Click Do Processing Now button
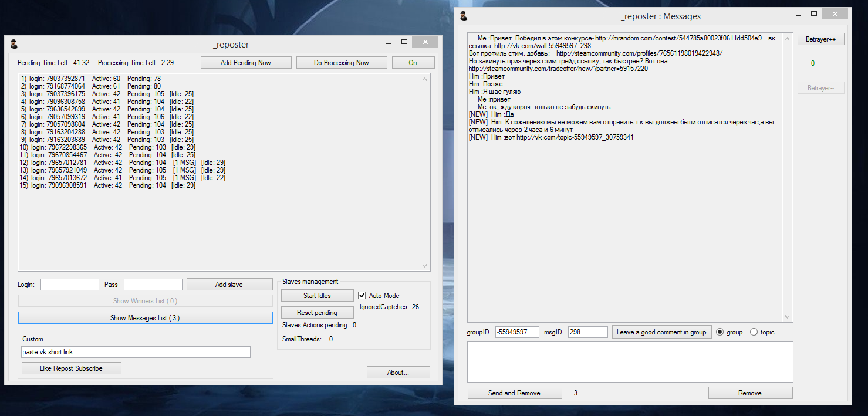This screenshot has width=868, height=416. click(342, 63)
